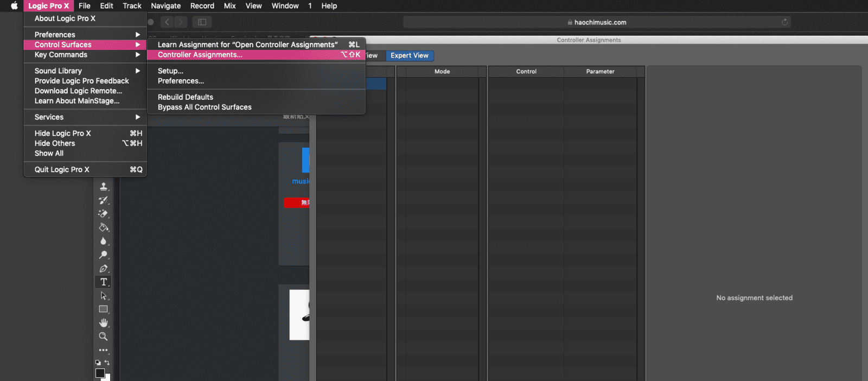Screen dimensions: 868x381
Task: Choose Learn About MainStage…
Action: point(85,101)
